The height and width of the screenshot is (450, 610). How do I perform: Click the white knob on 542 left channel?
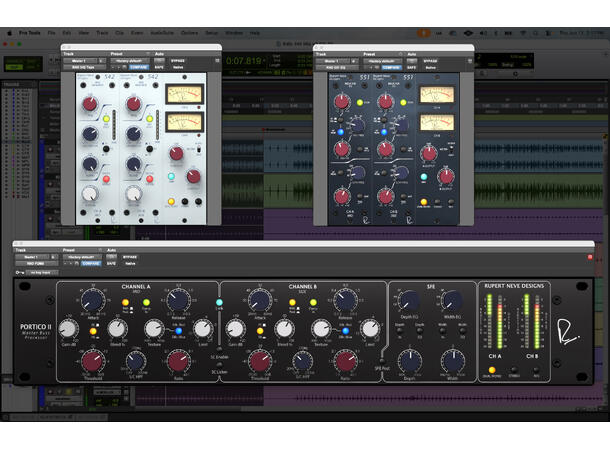point(90,193)
